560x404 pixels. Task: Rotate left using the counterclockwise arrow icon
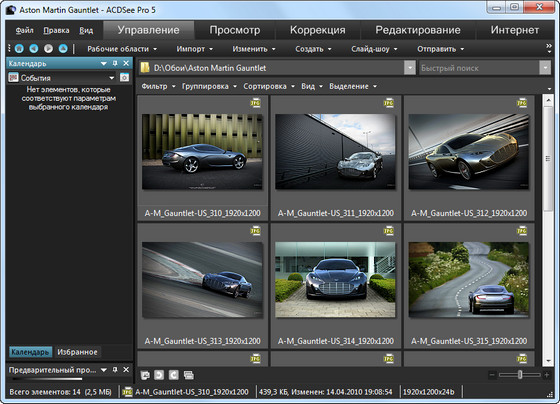[x=159, y=375]
